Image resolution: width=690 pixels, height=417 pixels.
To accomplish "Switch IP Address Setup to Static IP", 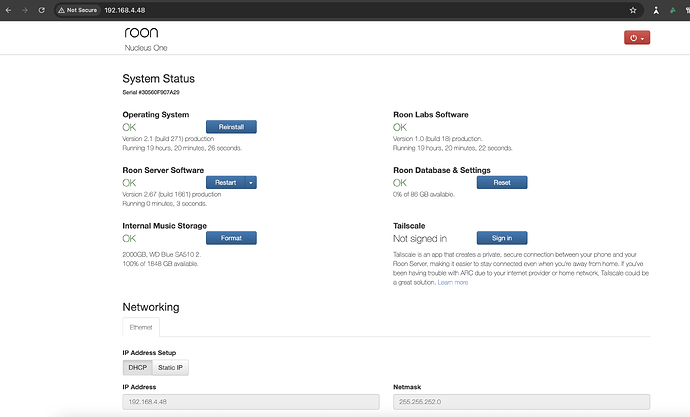I will [170, 368].
